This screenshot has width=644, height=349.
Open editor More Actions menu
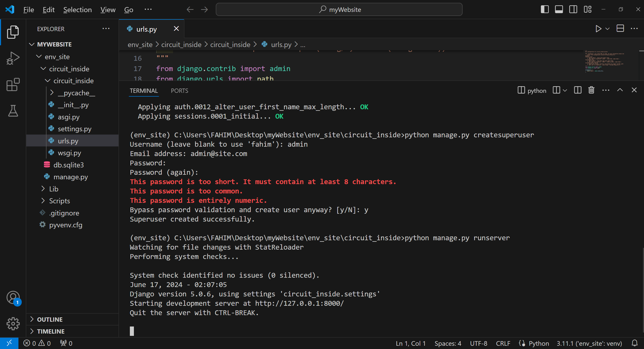tap(634, 29)
